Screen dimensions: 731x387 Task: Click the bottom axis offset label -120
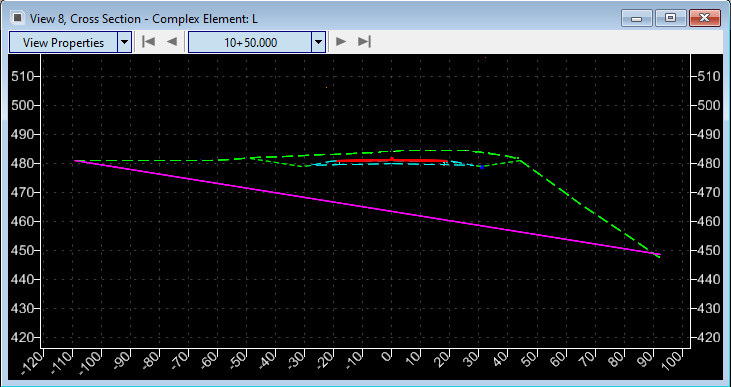click(33, 364)
